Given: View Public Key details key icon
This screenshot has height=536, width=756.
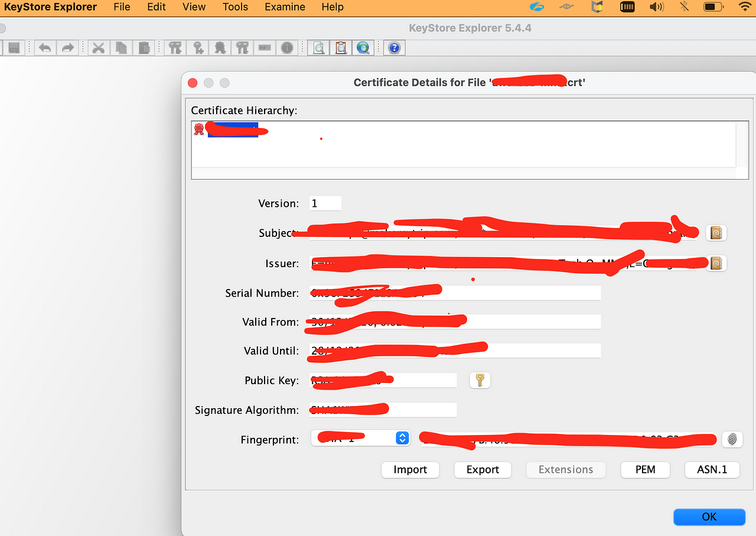Looking at the screenshot, I should pyautogui.click(x=480, y=380).
